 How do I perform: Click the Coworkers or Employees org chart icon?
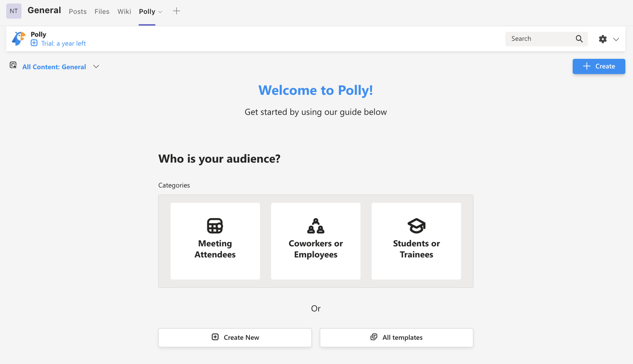[315, 226]
